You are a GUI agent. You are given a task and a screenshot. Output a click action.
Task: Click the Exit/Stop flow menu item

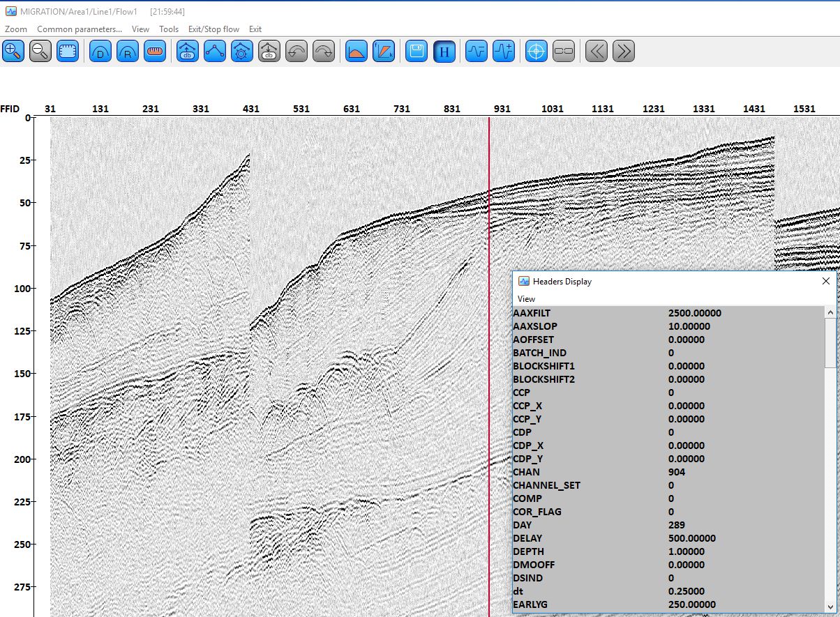point(213,29)
